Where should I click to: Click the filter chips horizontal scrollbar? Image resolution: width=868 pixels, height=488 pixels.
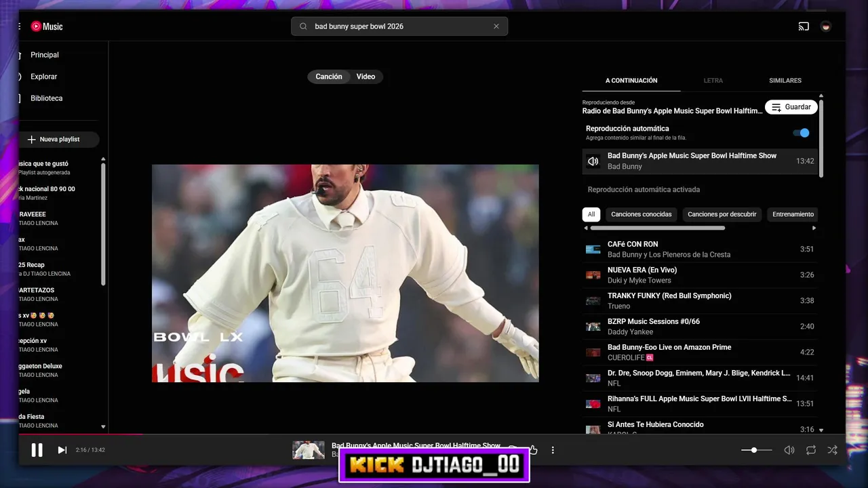coord(658,228)
